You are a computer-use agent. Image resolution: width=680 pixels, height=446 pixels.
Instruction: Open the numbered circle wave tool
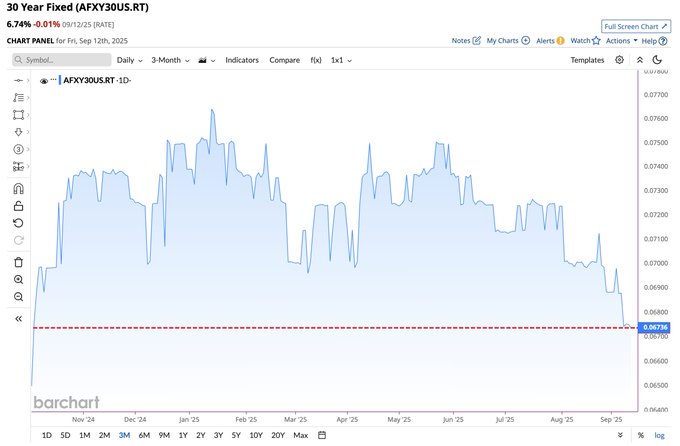[x=18, y=149]
